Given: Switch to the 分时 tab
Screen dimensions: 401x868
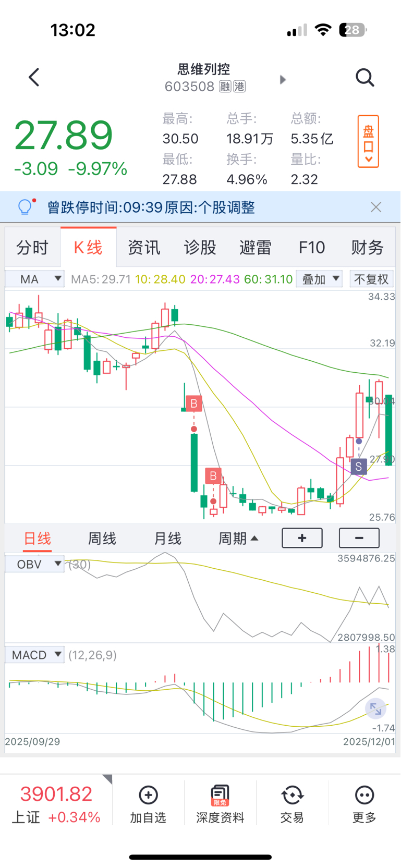Looking at the screenshot, I should pos(32,248).
